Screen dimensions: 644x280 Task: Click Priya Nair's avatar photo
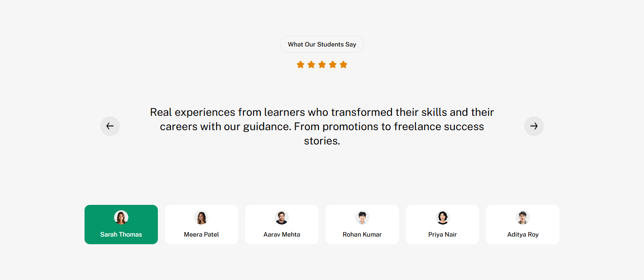(x=442, y=217)
